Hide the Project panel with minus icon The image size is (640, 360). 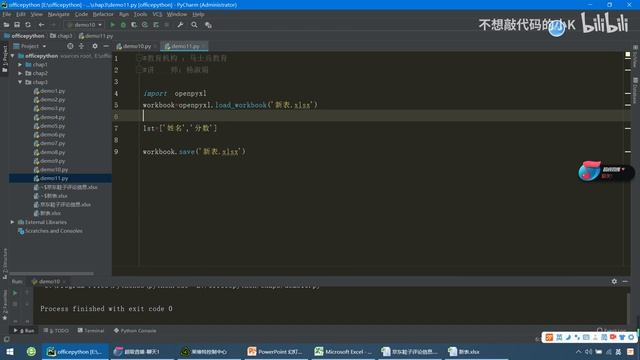[x=106, y=46]
